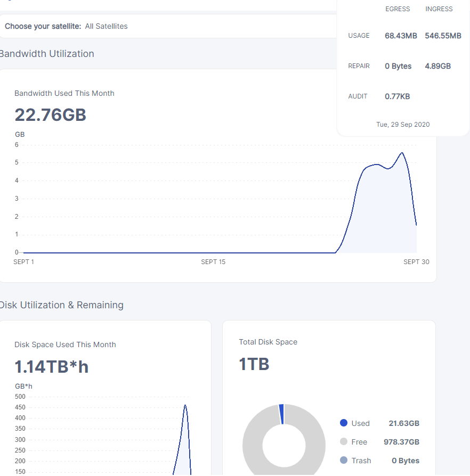Click the 1.14TB*h disk usage value

tap(52, 366)
